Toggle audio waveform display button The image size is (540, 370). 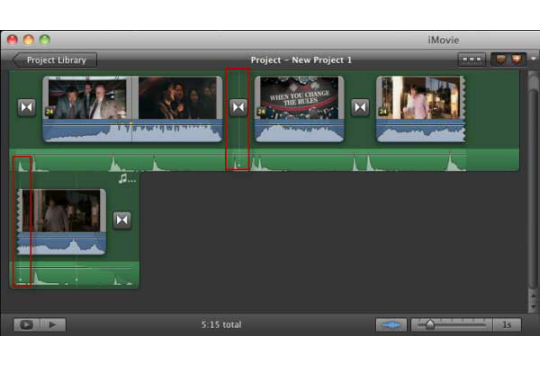click(391, 325)
